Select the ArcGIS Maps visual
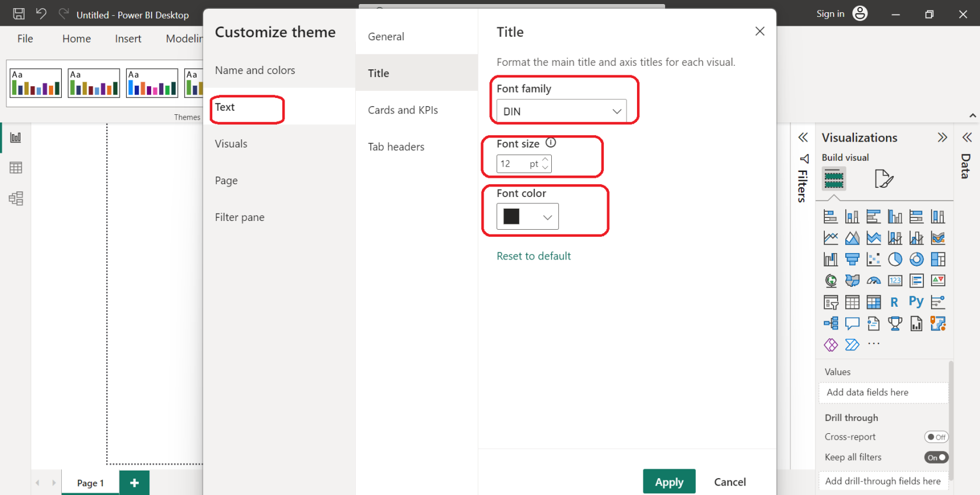Image resolution: width=980 pixels, height=495 pixels. pyautogui.click(x=938, y=323)
